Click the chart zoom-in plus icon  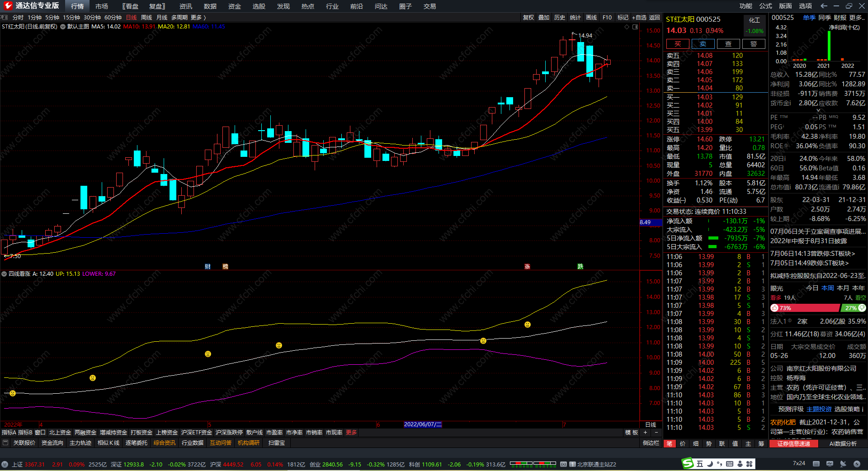click(645, 433)
